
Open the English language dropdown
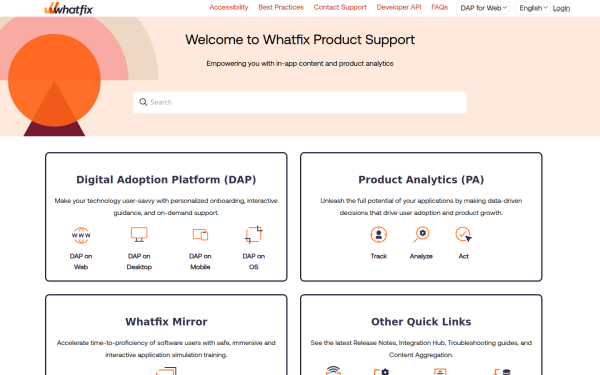[533, 8]
